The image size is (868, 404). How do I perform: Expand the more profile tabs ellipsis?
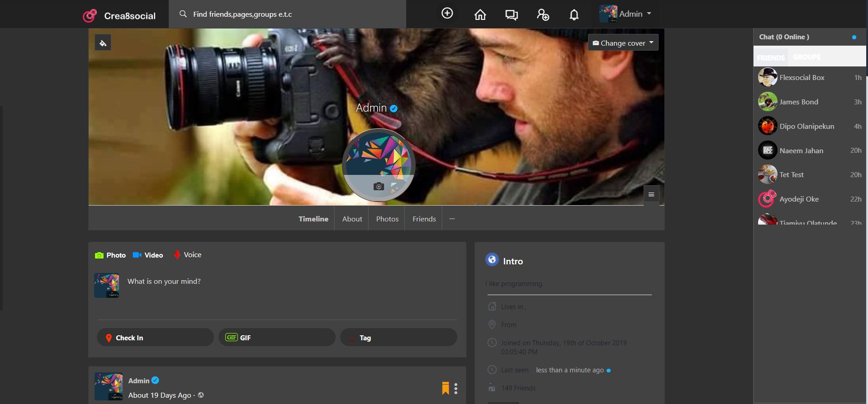(x=451, y=219)
